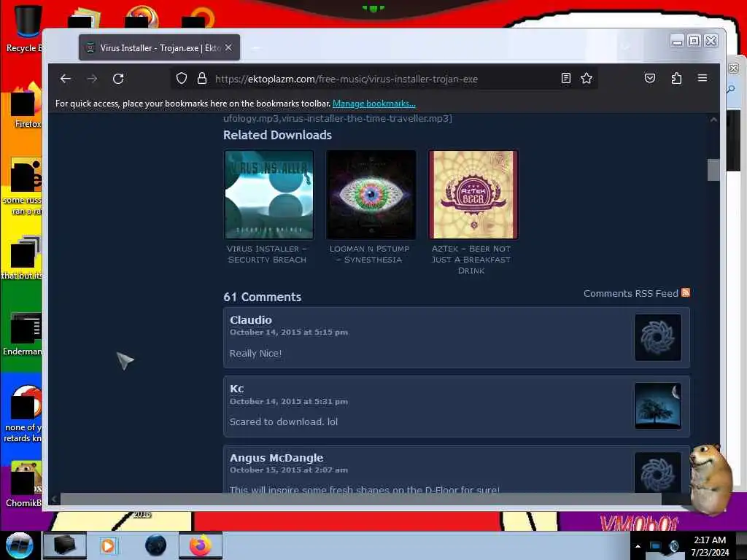The width and height of the screenshot is (747, 560).
Task: Click Angus McDangle's comment avatar
Action: click(658, 472)
